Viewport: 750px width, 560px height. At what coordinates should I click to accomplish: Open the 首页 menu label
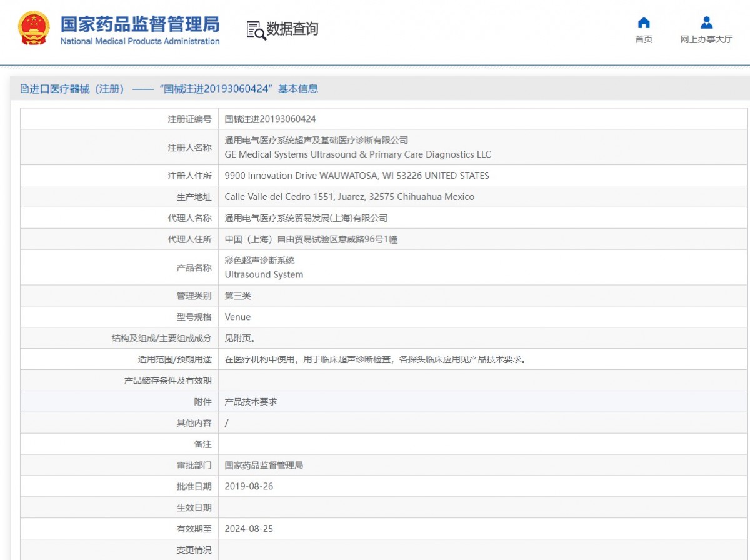pyautogui.click(x=644, y=39)
